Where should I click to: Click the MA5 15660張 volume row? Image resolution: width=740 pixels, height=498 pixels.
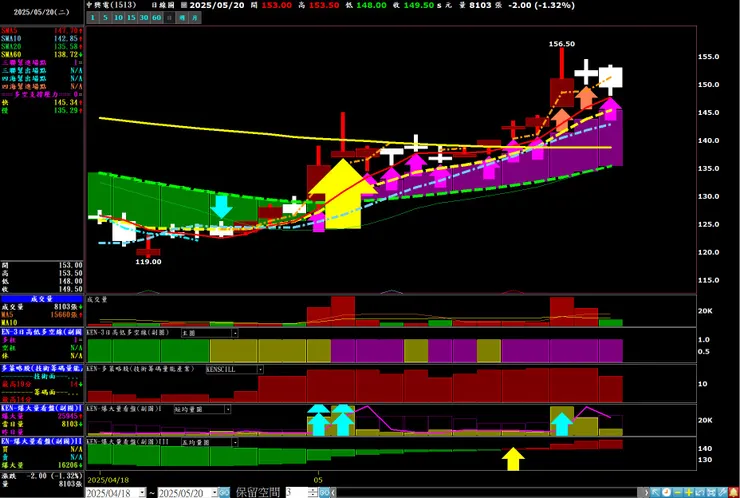tap(42, 315)
